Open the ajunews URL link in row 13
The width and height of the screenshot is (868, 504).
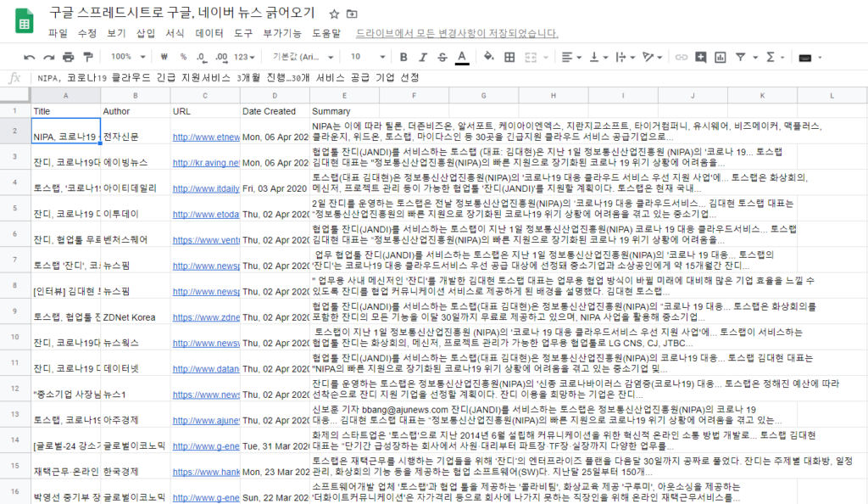(x=206, y=420)
